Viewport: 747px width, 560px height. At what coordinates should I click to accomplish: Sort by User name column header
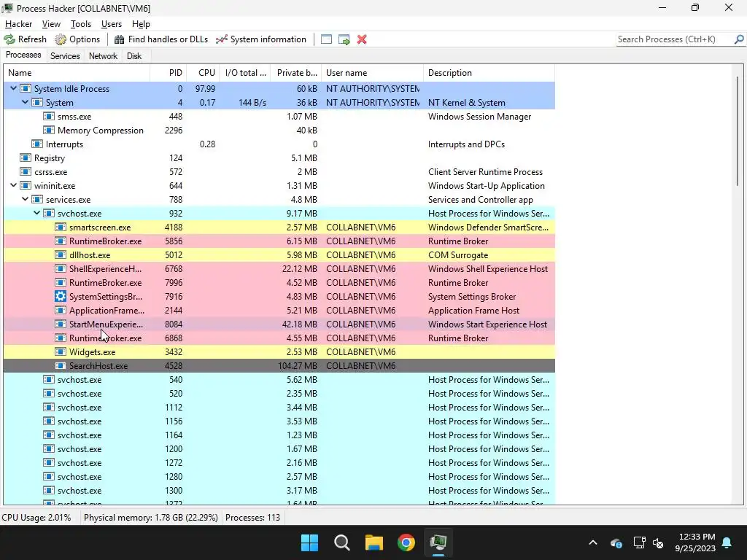[372, 73]
